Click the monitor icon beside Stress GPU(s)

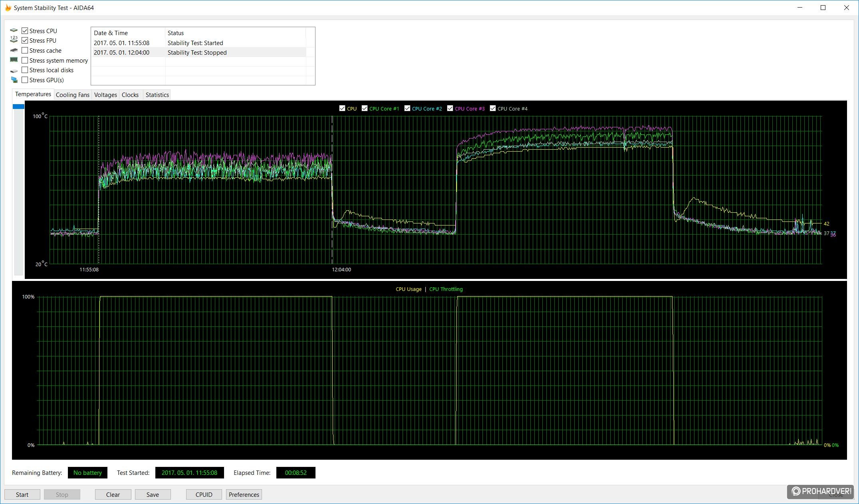[14, 80]
